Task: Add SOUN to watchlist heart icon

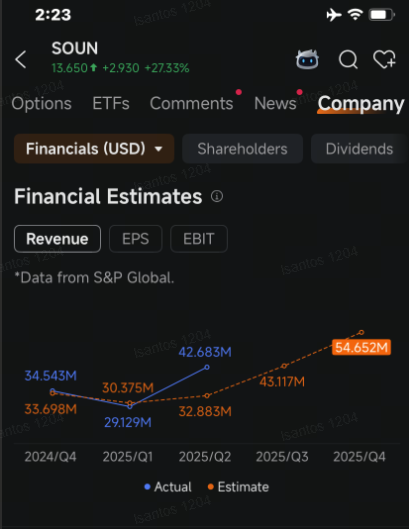Action: [384, 59]
